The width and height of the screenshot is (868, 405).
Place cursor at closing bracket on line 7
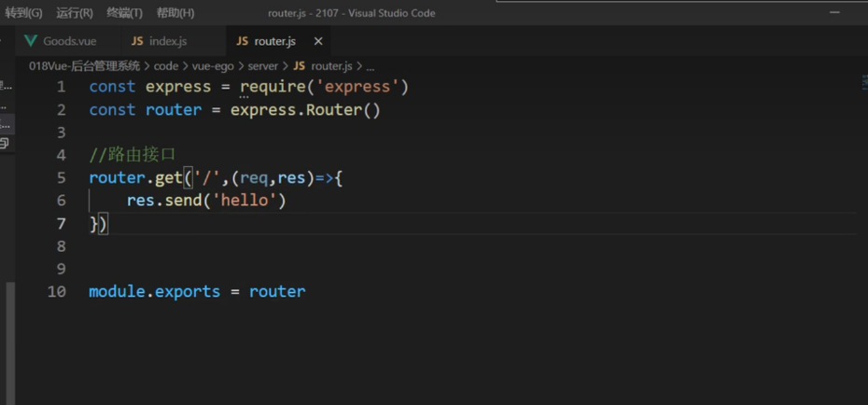pos(103,224)
